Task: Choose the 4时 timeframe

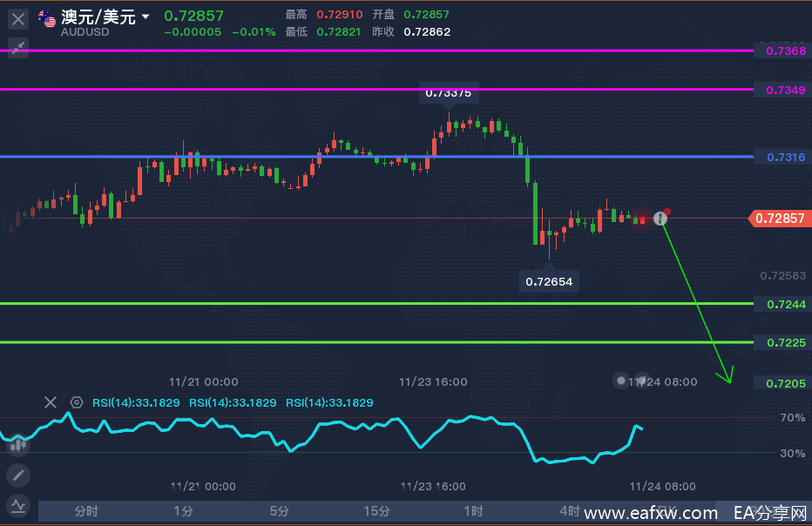Action: pos(570,510)
